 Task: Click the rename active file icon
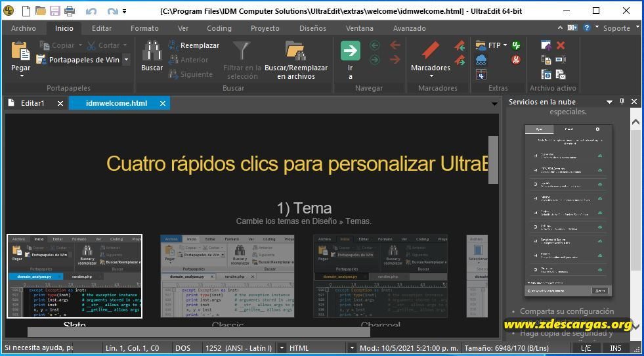[561, 60]
